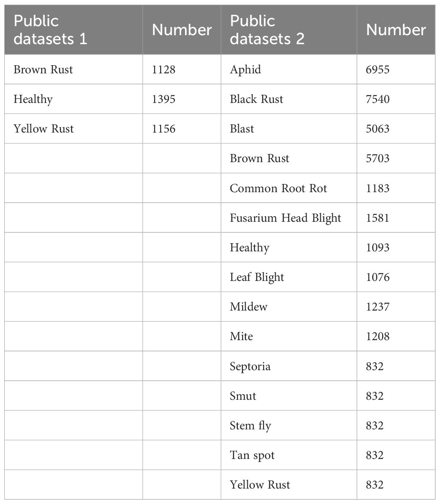Click the number 1128 cell
Screen dimensions: 440x504
164,69
